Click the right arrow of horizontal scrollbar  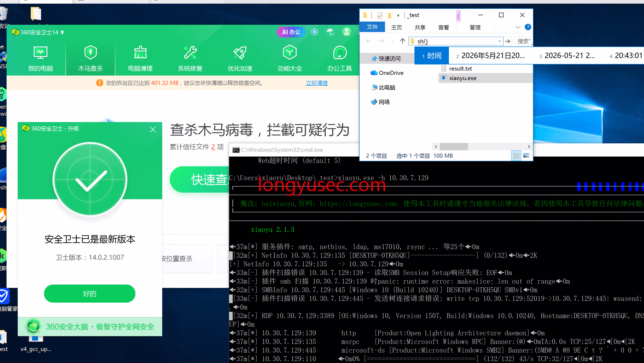click(529, 147)
